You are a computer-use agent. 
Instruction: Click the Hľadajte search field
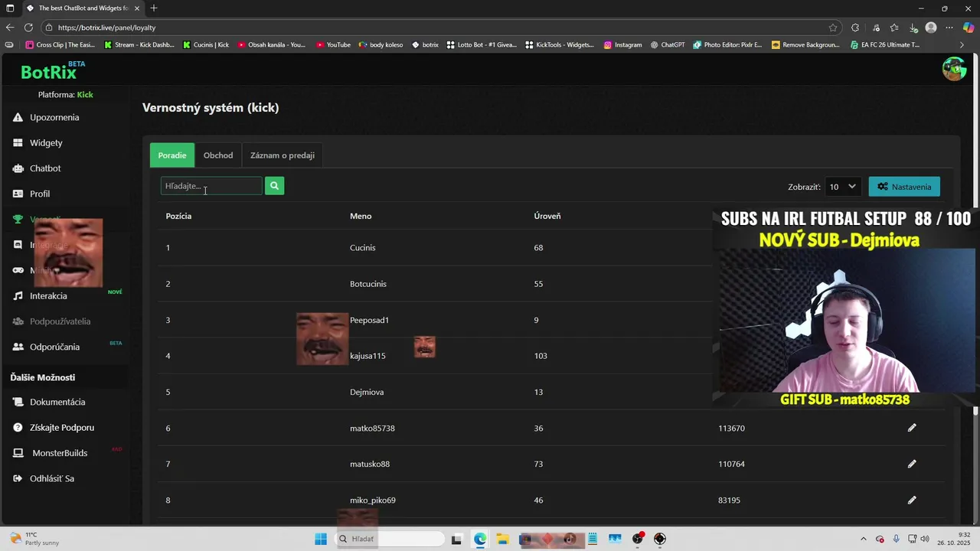tap(211, 186)
